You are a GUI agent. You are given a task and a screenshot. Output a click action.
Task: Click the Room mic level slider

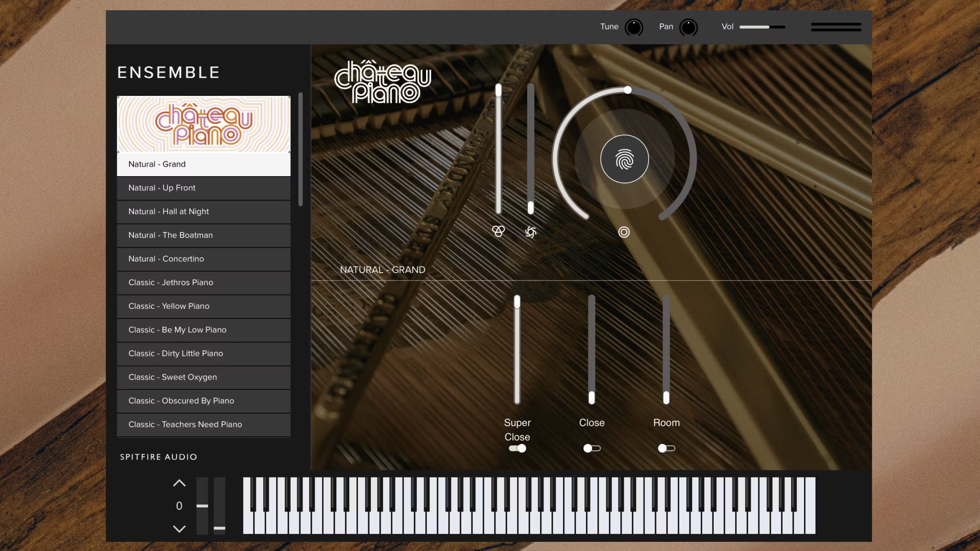point(666,349)
